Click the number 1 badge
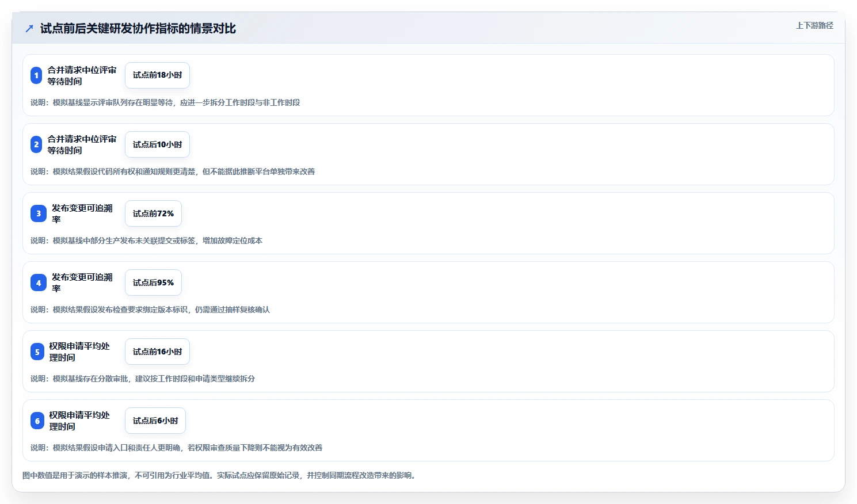Screen dimensions: 857x504 pyautogui.click(x=36, y=75)
